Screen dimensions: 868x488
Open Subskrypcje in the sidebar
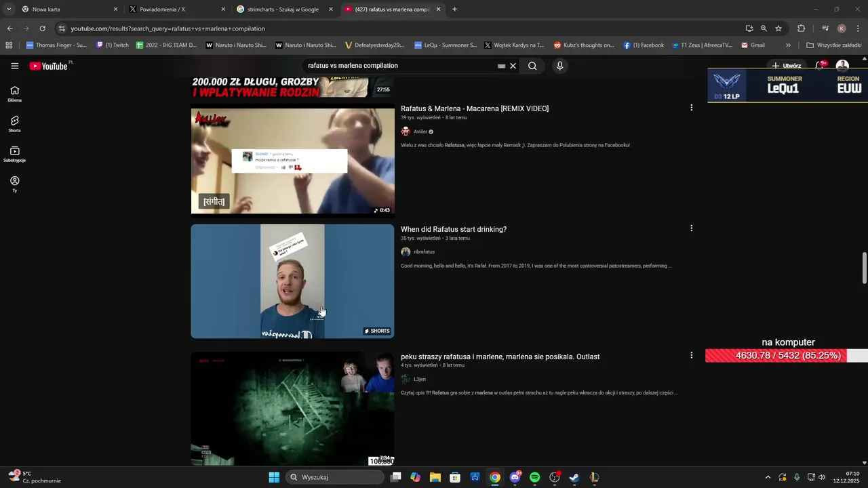pyautogui.click(x=15, y=155)
